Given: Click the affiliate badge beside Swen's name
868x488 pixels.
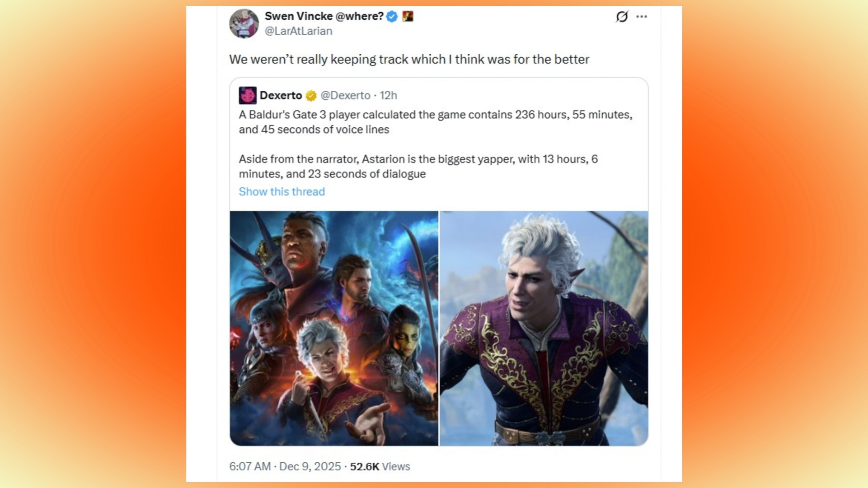Looking at the screenshot, I should tap(408, 17).
